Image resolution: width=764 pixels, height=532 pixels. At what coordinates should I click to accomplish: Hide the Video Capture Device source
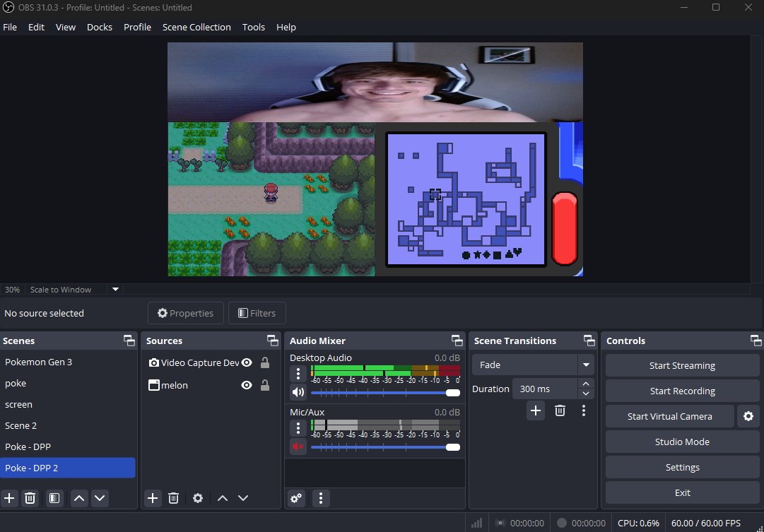coord(247,362)
